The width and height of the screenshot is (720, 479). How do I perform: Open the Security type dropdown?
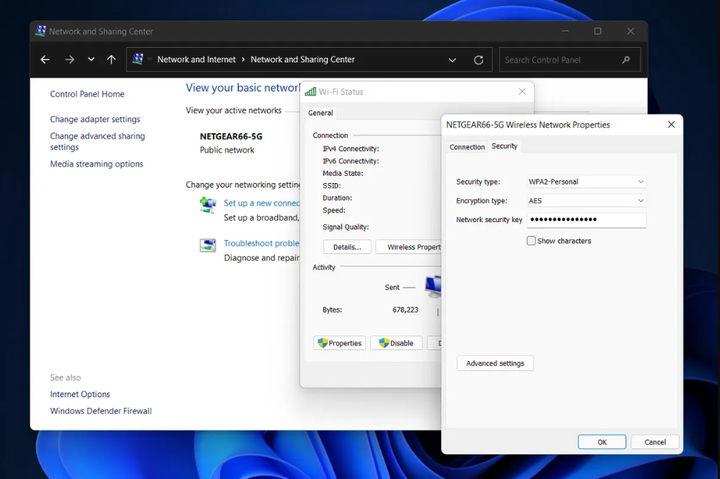tap(586, 182)
